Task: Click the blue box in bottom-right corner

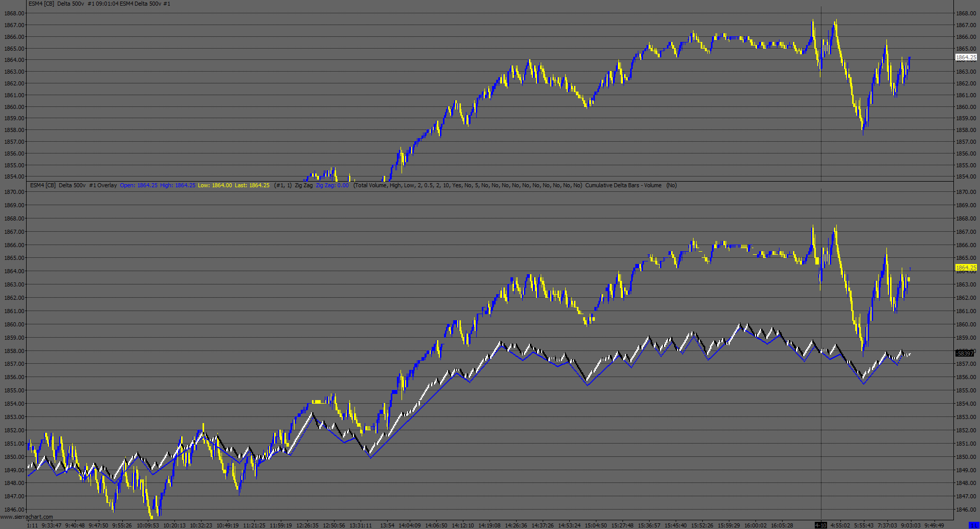Action: coord(974,525)
